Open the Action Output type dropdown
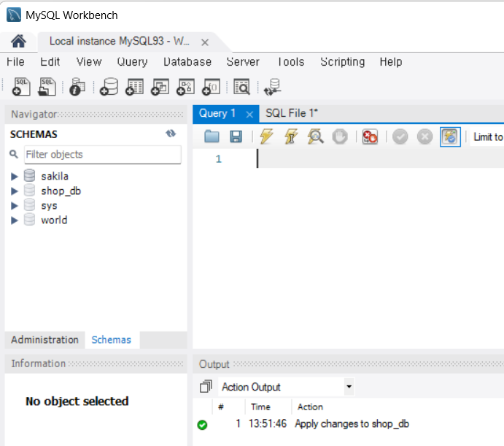 (349, 386)
